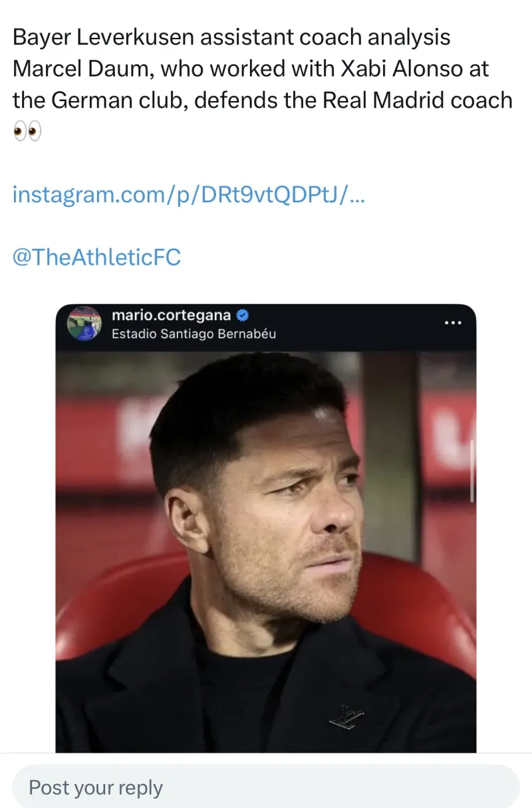Click the logo emblem on the black jacket

pyautogui.click(x=346, y=715)
